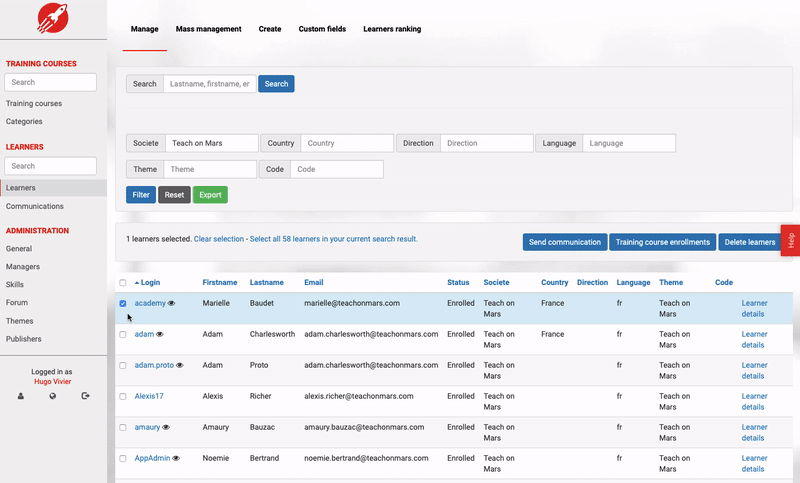Open Forum under Administration
The height and width of the screenshot is (483, 800).
pos(17,302)
